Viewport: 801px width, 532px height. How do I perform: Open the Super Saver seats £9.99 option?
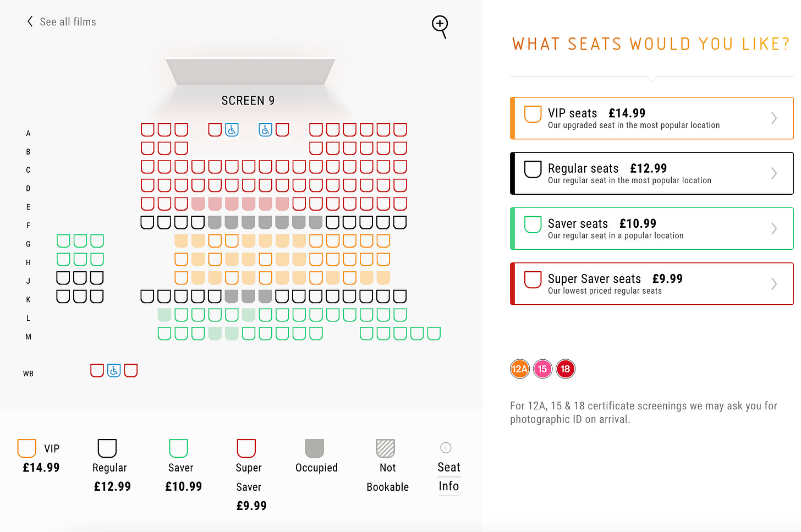click(652, 284)
